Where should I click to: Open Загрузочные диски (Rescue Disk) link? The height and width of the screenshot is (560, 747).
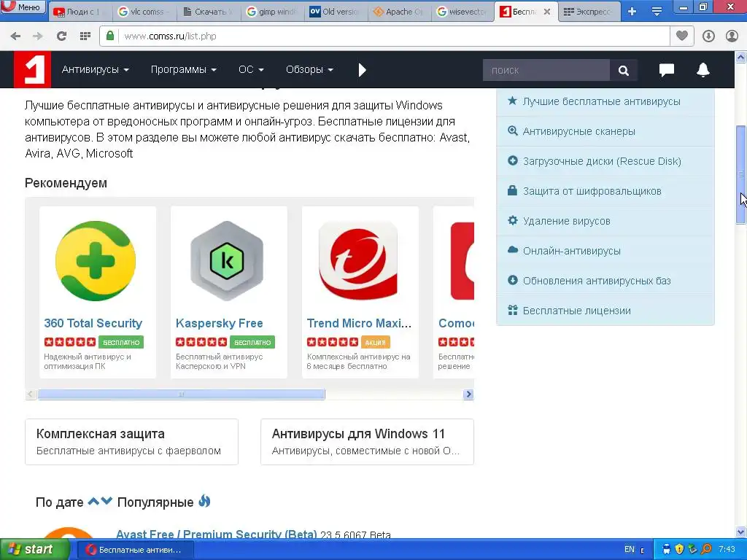[602, 161]
